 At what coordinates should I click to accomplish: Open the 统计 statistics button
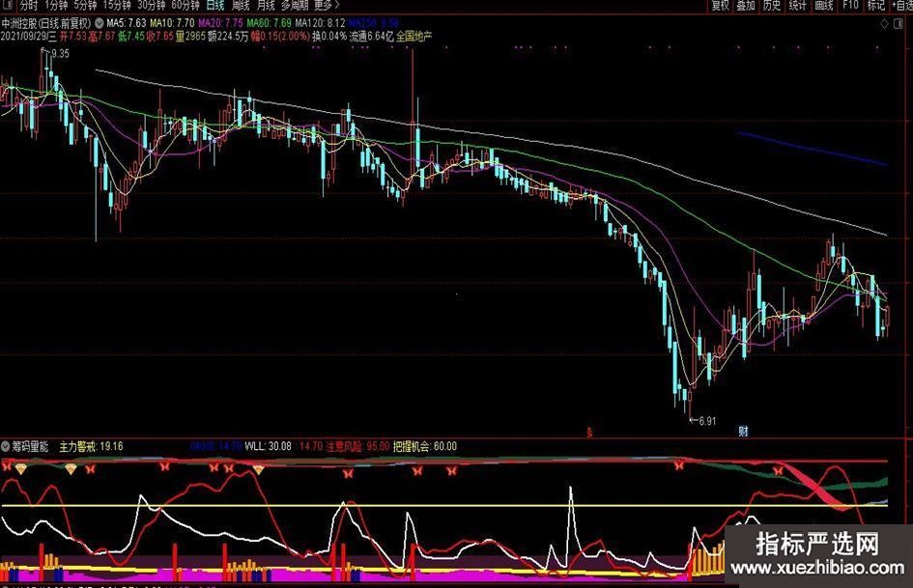(798, 6)
